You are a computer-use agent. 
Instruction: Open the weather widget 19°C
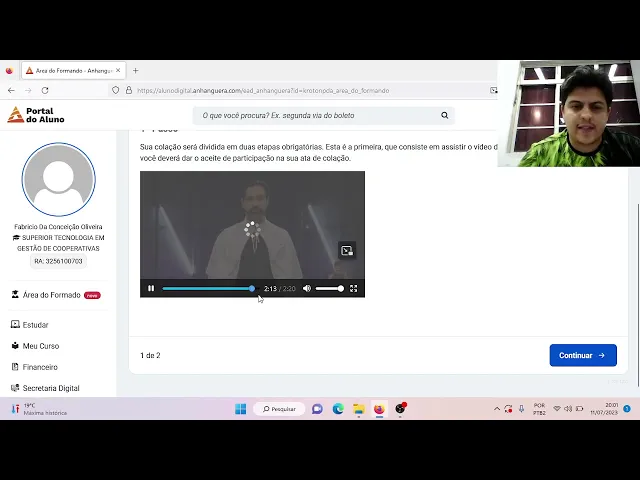(39, 409)
